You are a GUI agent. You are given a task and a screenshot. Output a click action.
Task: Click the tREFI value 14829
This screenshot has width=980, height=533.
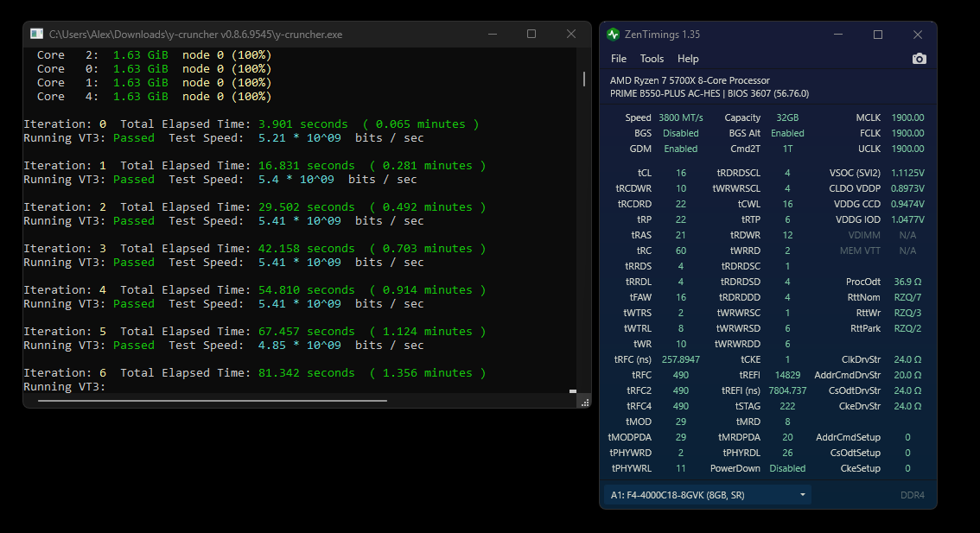point(787,376)
